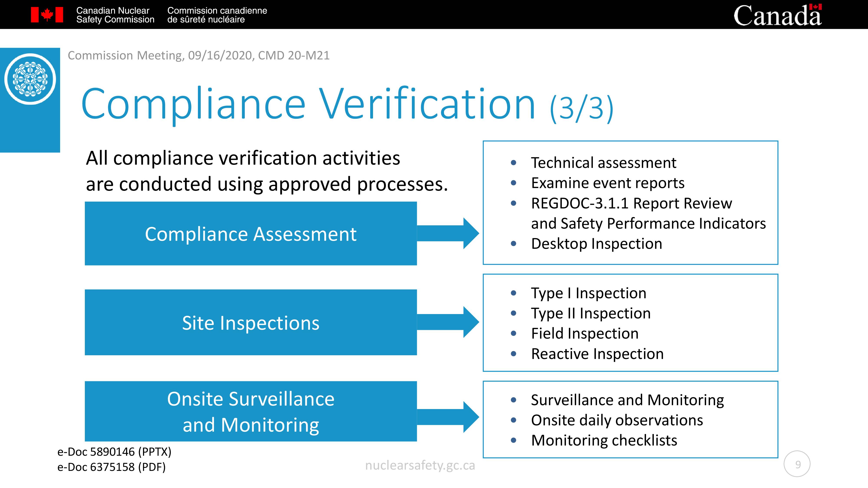
Task: Click the Canadian flag icon in header
Action: click(x=47, y=15)
